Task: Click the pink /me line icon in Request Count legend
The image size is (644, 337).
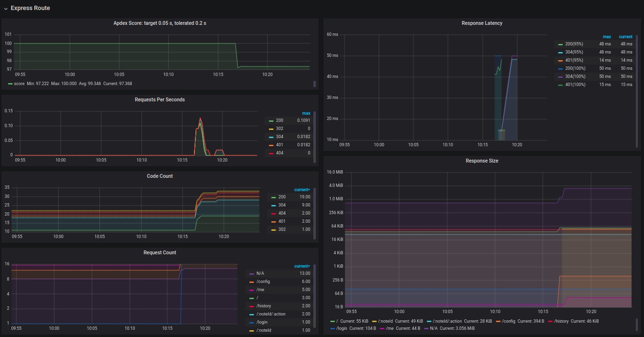Action: [x=252, y=290]
